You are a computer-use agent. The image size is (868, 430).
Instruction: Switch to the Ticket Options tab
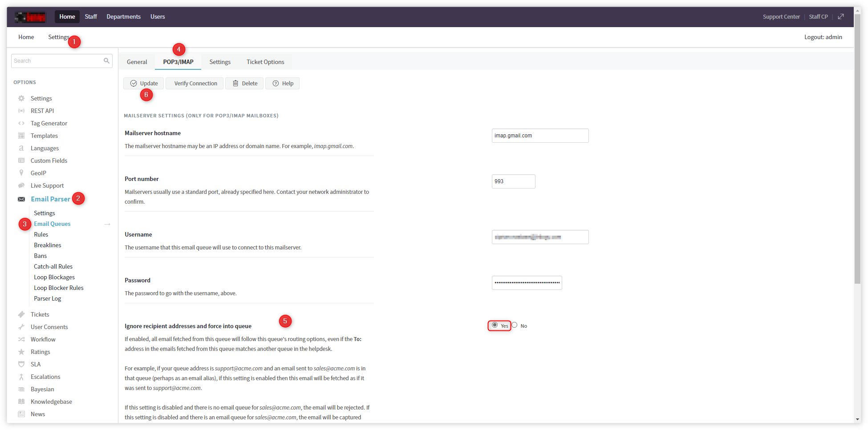click(x=265, y=62)
